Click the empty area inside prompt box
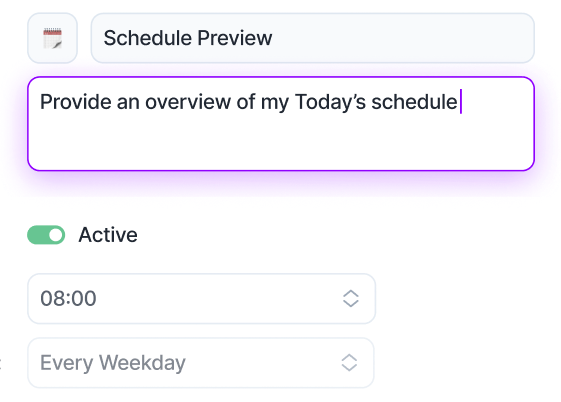The image size is (561, 402). tap(281, 143)
